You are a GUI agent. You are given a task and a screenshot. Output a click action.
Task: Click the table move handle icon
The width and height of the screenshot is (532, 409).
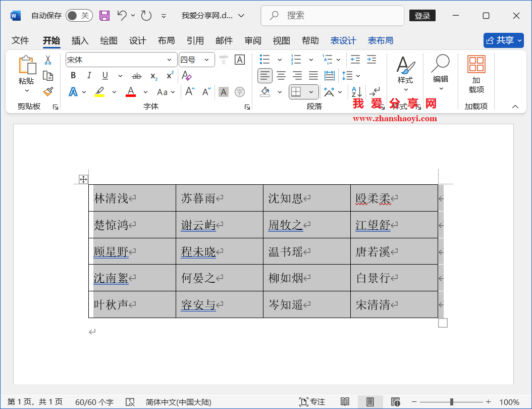coord(83,179)
